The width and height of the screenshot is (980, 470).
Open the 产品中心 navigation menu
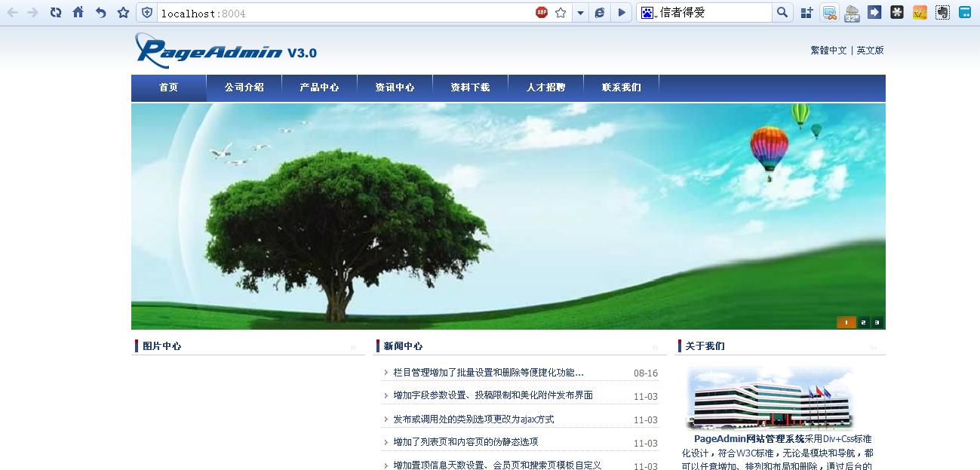(319, 88)
